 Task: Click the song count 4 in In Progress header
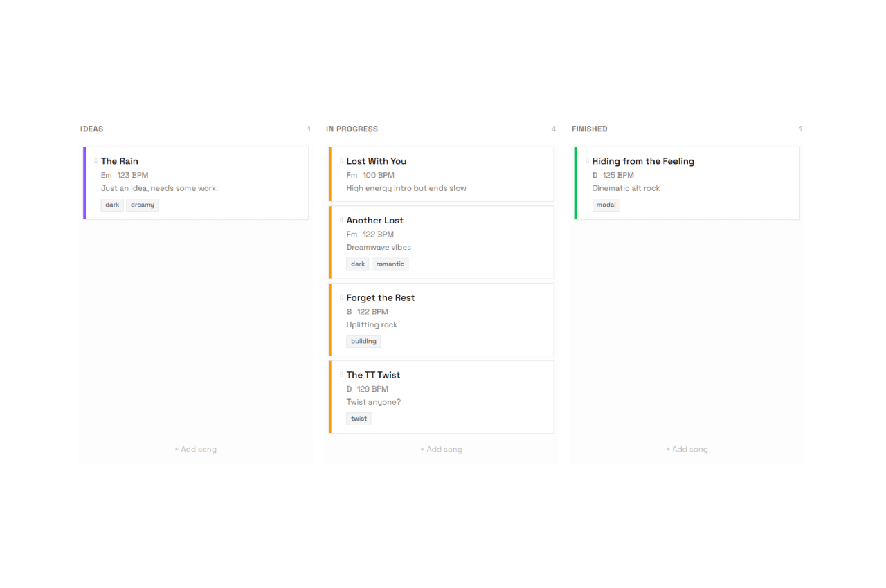point(554,129)
